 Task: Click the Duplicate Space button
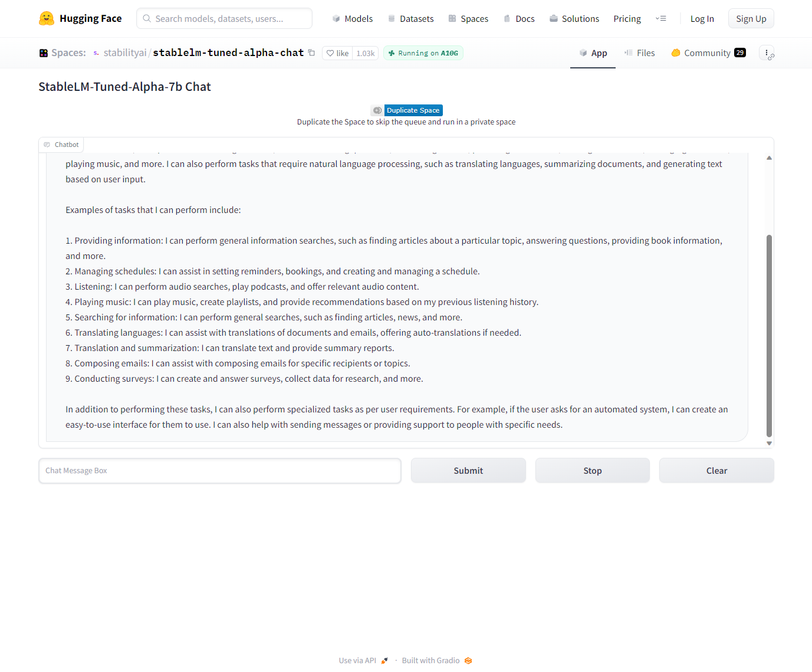tap(413, 110)
